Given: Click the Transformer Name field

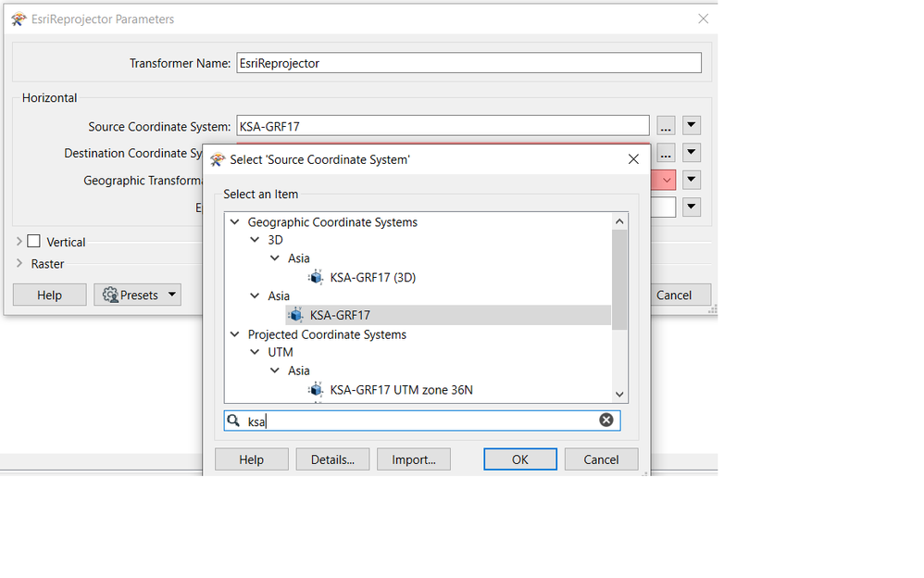Looking at the screenshot, I should click(468, 63).
